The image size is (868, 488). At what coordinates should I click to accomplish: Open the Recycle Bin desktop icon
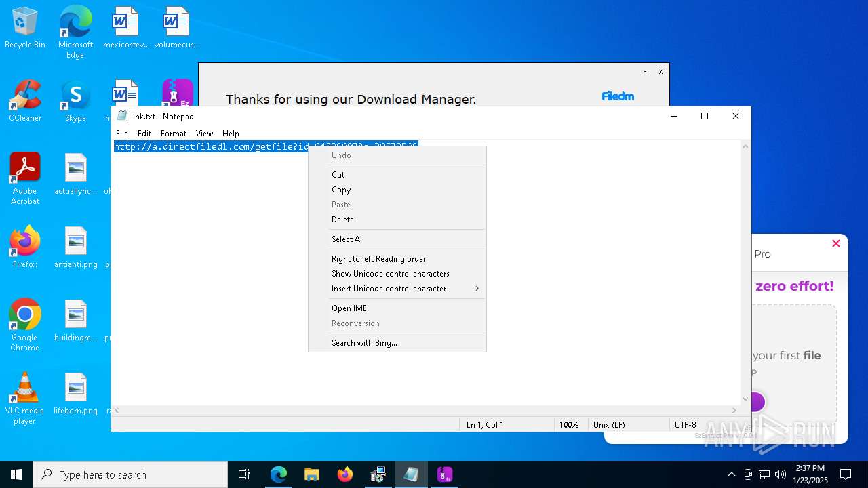click(25, 28)
